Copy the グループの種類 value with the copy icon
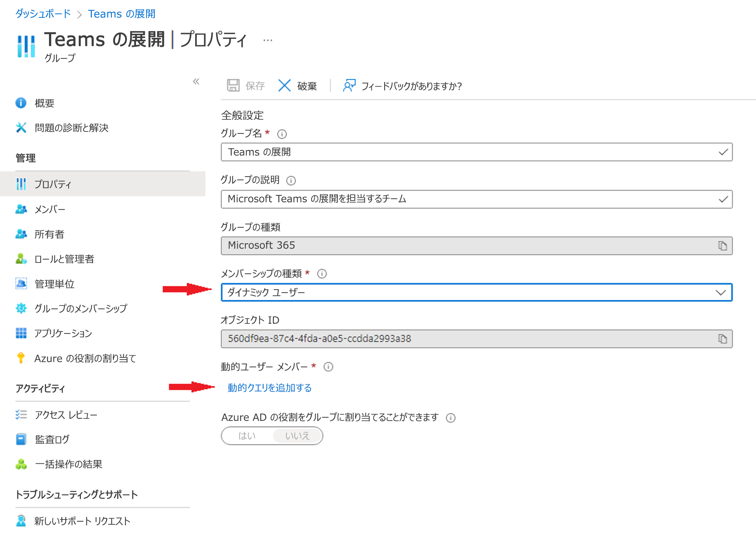Image resolution: width=756 pixels, height=538 pixels. (x=722, y=246)
